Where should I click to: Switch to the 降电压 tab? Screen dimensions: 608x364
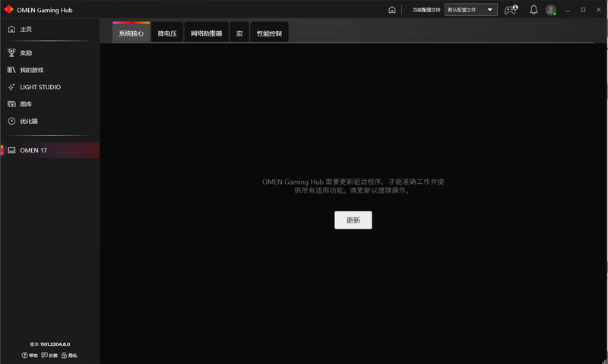point(166,34)
